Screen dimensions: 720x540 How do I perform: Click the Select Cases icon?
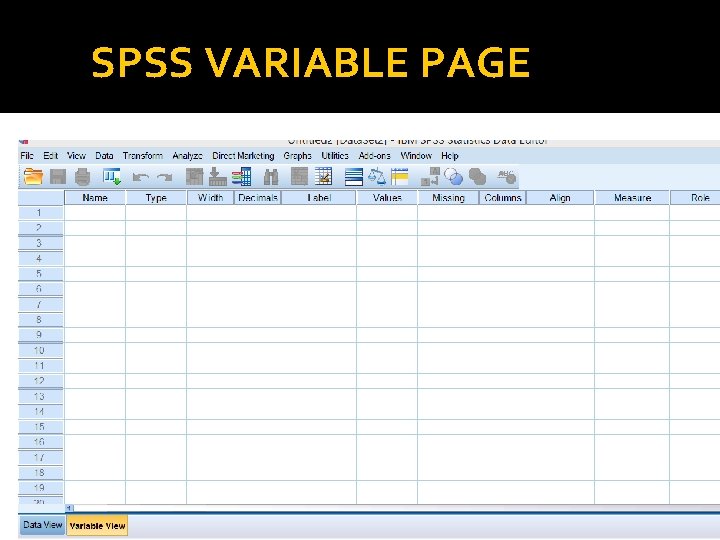pos(400,177)
